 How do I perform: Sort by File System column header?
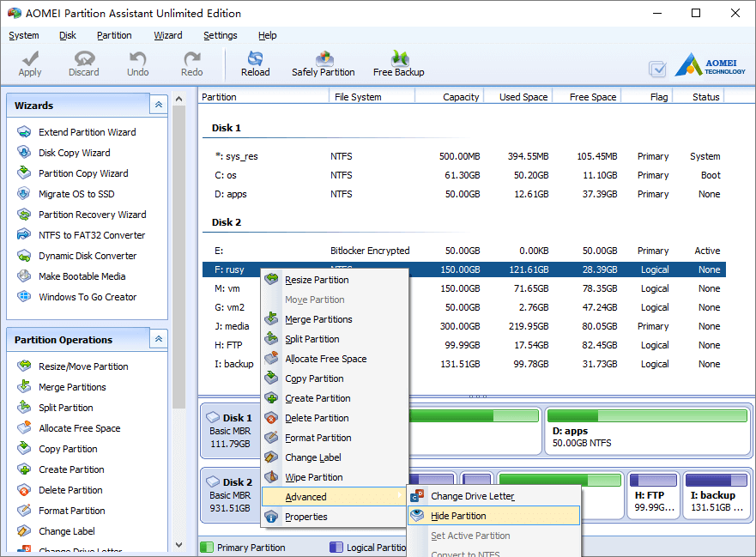tap(372, 97)
